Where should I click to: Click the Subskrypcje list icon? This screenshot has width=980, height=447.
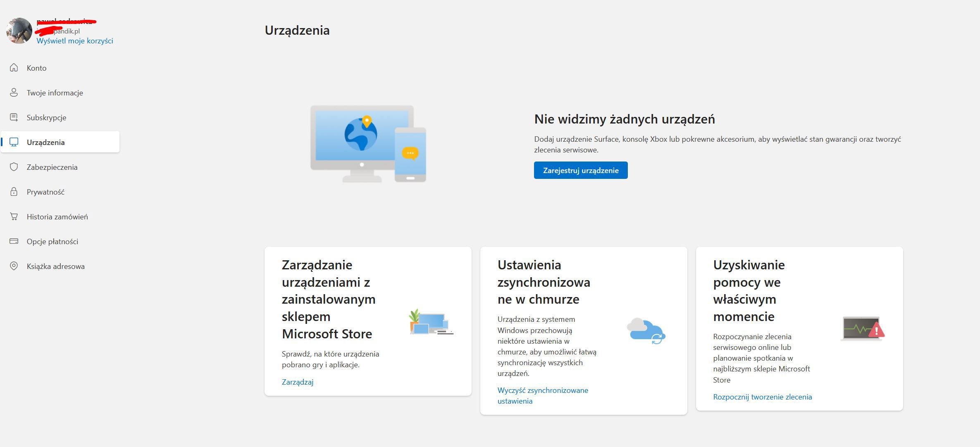[x=14, y=117]
